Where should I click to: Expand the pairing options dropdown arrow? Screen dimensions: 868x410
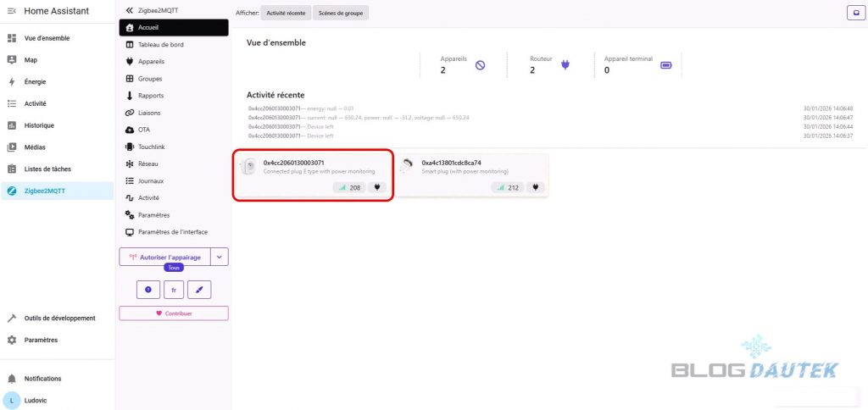(219, 257)
